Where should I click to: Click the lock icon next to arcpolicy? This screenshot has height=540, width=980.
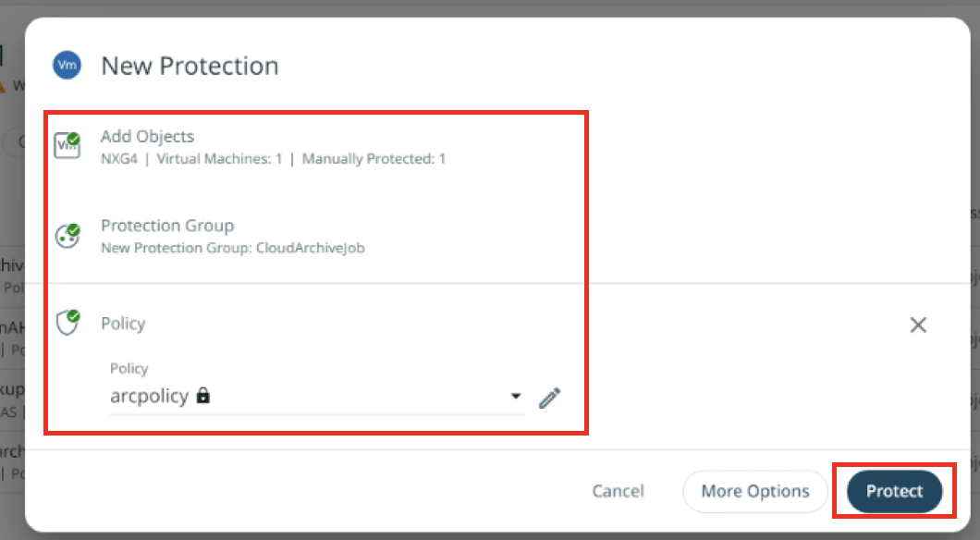point(203,395)
